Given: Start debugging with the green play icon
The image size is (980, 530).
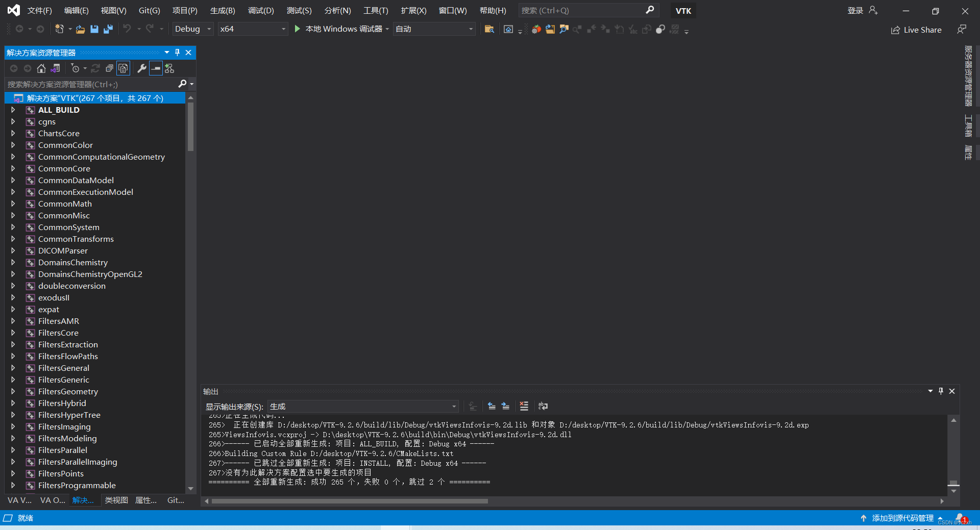Looking at the screenshot, I should pos(297,29).
